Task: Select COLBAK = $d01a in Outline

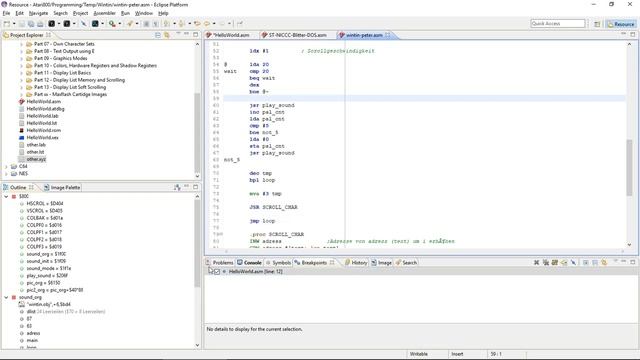Action: click(45, 218)
